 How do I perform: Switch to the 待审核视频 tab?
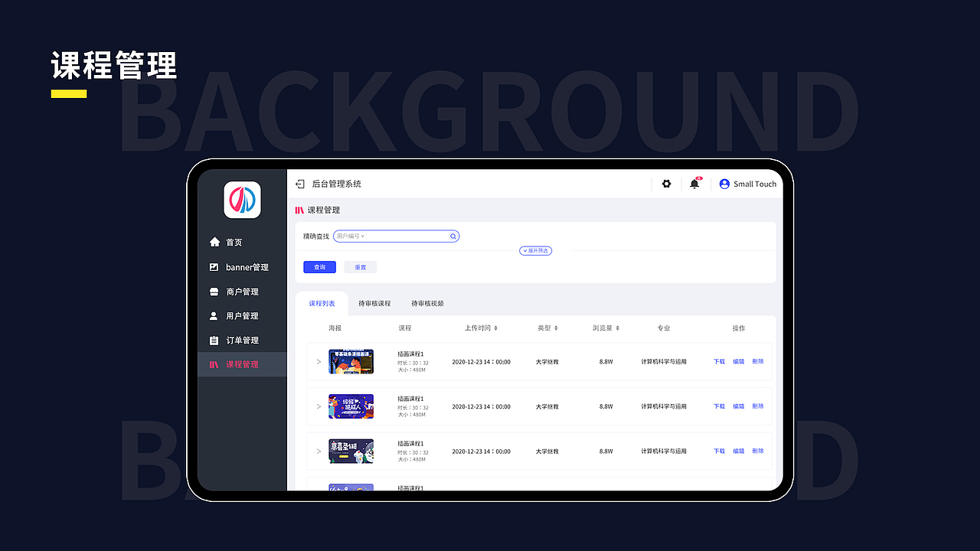point(427,304)
